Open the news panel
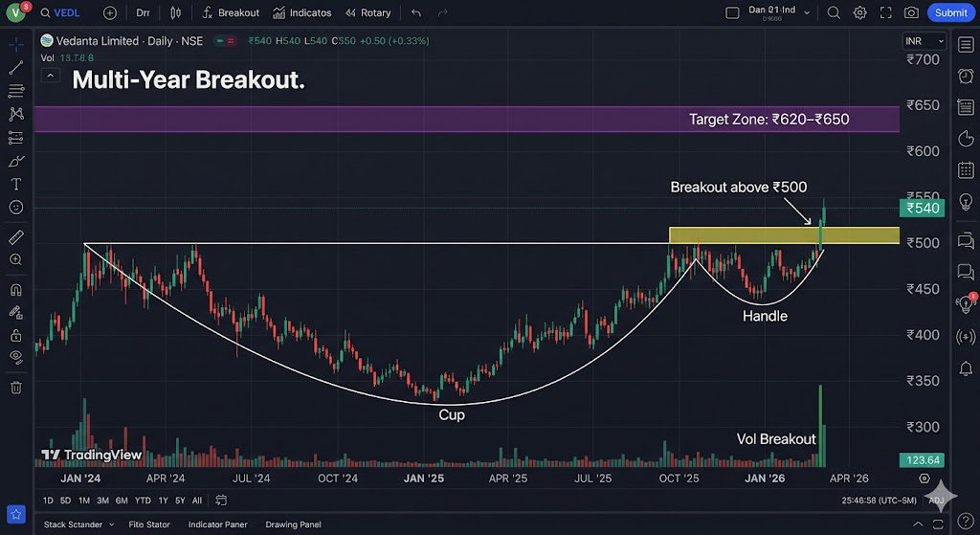Image resolution: width=980 pixels, height=535 pixels. pos(966,107)
